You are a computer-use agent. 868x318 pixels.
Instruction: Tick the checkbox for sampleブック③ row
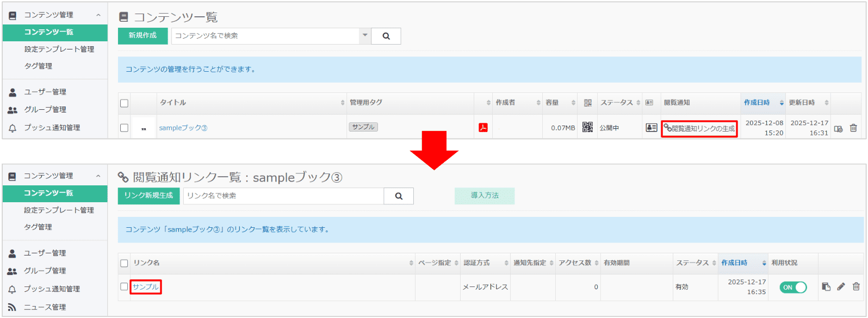point(124,128)
